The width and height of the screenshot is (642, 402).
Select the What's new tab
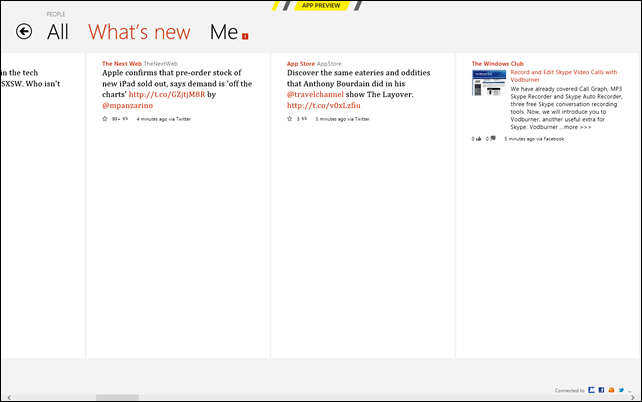click(x=139, y=32)
